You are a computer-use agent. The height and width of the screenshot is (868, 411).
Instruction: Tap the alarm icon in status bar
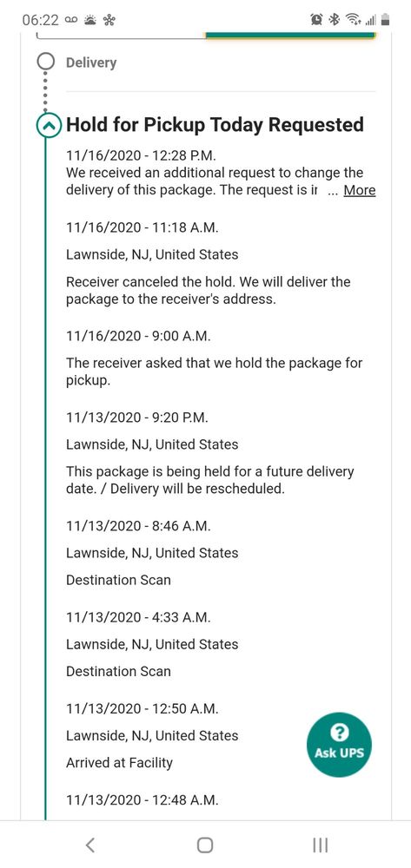pyautogui.click(x=317, y=20)
